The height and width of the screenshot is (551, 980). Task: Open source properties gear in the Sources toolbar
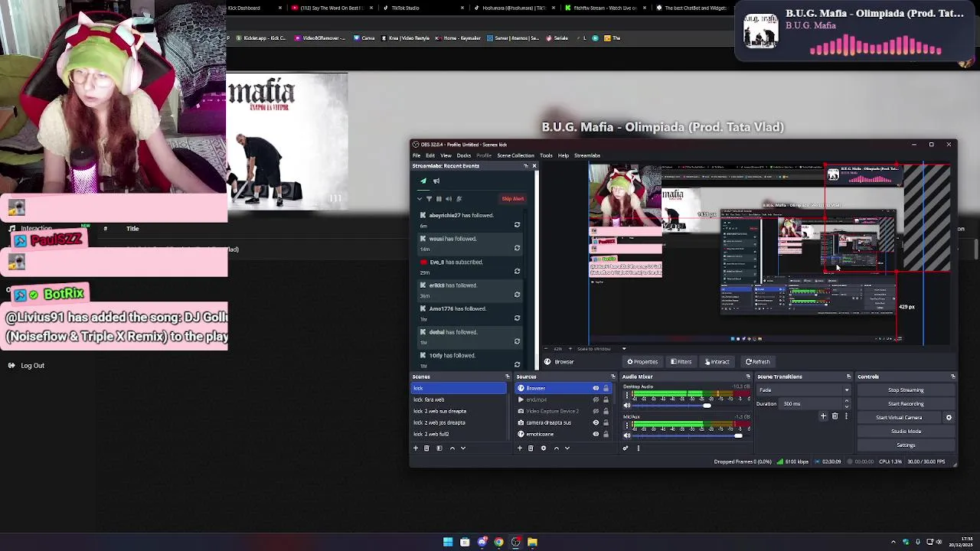[544, 448]
